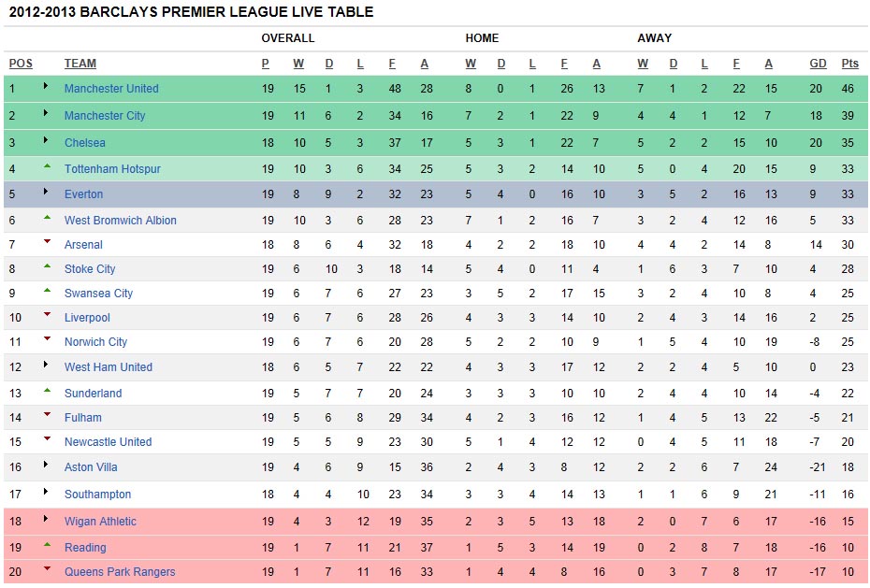The height and width of the screenshot is (588, 870).
Task: Click the red down arrow beside Arsenal
Action: pyautogui.click(x=47, y=241)
